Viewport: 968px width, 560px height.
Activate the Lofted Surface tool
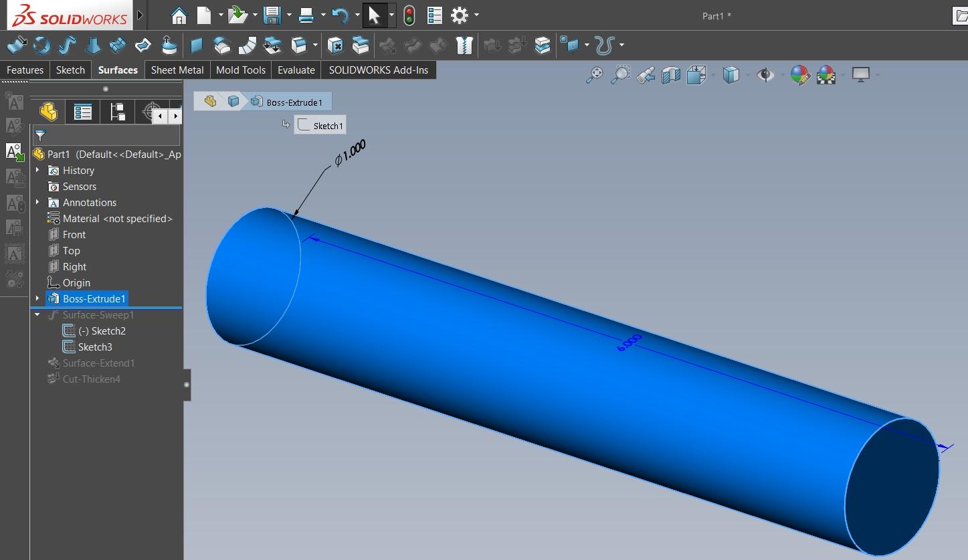pyautogui.click(x=92, y=45)
